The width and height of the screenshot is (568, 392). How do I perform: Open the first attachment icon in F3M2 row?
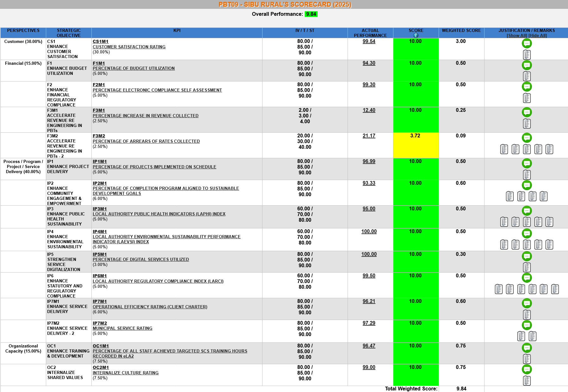(x=504, y=149)
